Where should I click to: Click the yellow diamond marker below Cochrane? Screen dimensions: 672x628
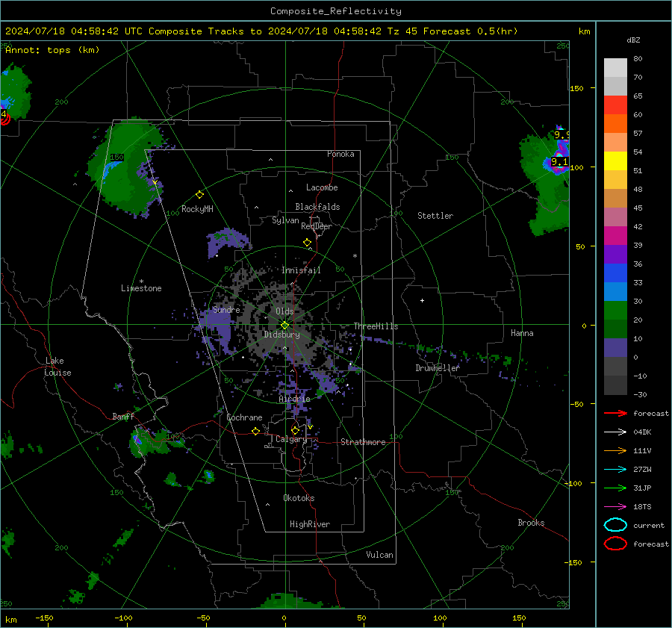(255, 431)
